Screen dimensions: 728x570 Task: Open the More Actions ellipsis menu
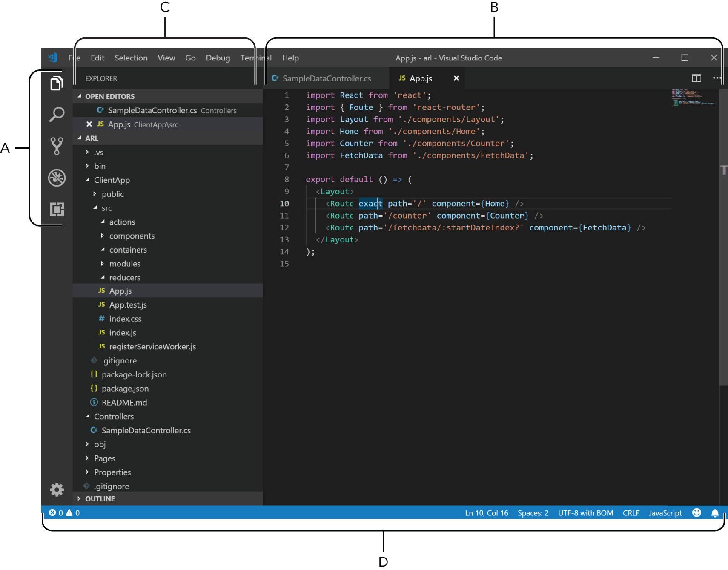pyautogui.click(x=717, y=78)
